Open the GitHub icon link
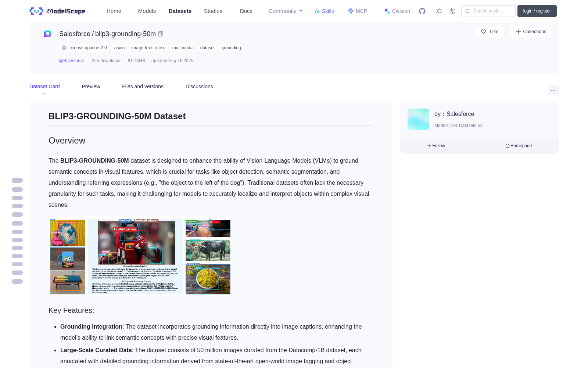 [422, 11]
